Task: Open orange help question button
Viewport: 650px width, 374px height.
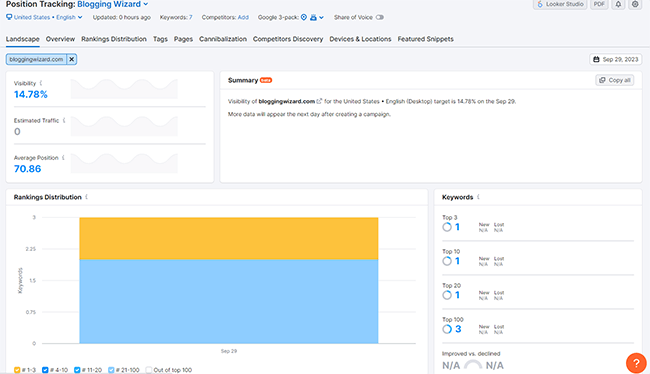Action: click(x=636, y=363)
